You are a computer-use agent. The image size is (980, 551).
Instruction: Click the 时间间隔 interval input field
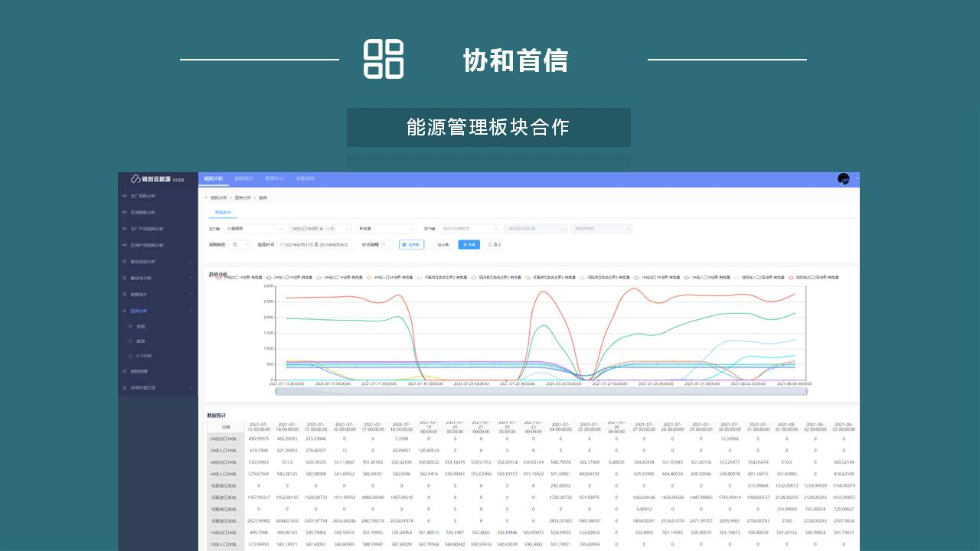387,245
